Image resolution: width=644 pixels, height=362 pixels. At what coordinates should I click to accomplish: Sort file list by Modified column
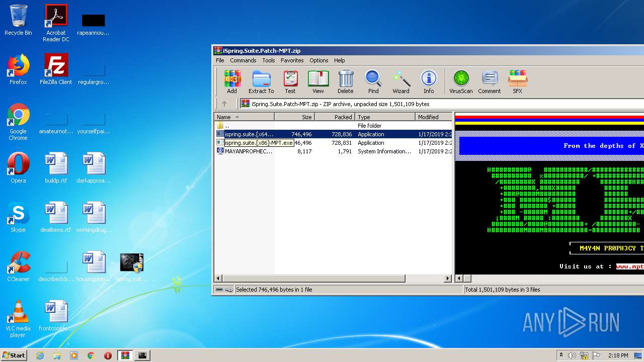pyautogui.click(x=434, y=117)
